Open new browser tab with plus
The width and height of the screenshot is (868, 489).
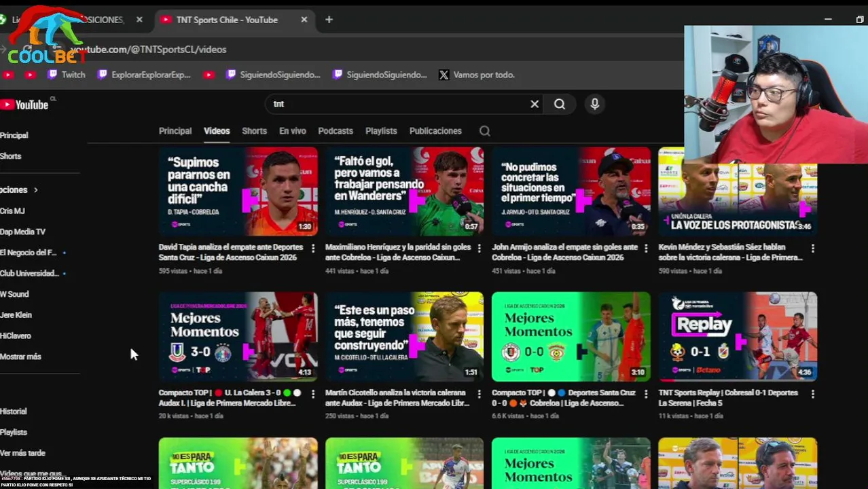click(329, 20)
